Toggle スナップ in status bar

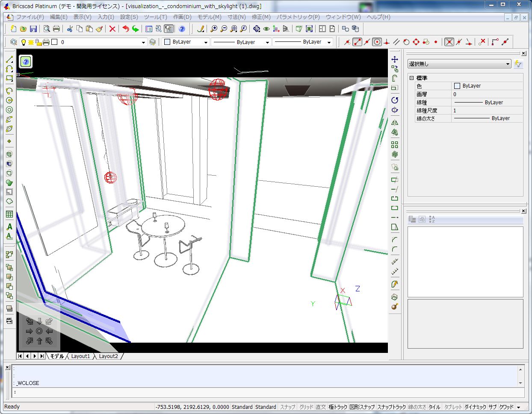(287, 407)
